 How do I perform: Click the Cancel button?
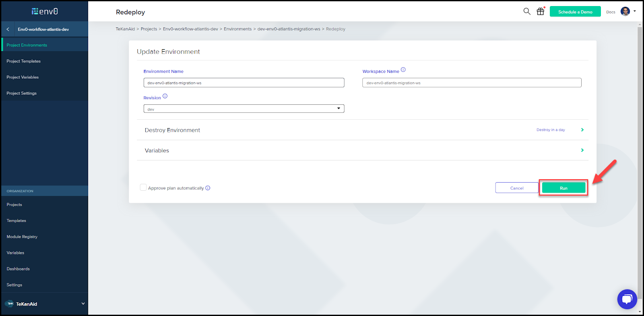coord(517,188)
